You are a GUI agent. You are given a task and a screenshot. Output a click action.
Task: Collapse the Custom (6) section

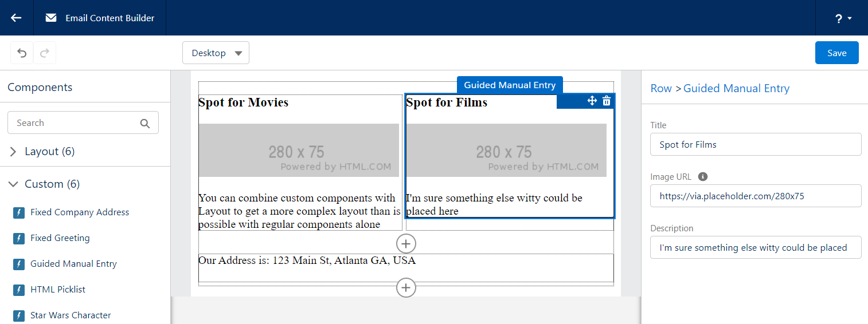tap(44, 184)
